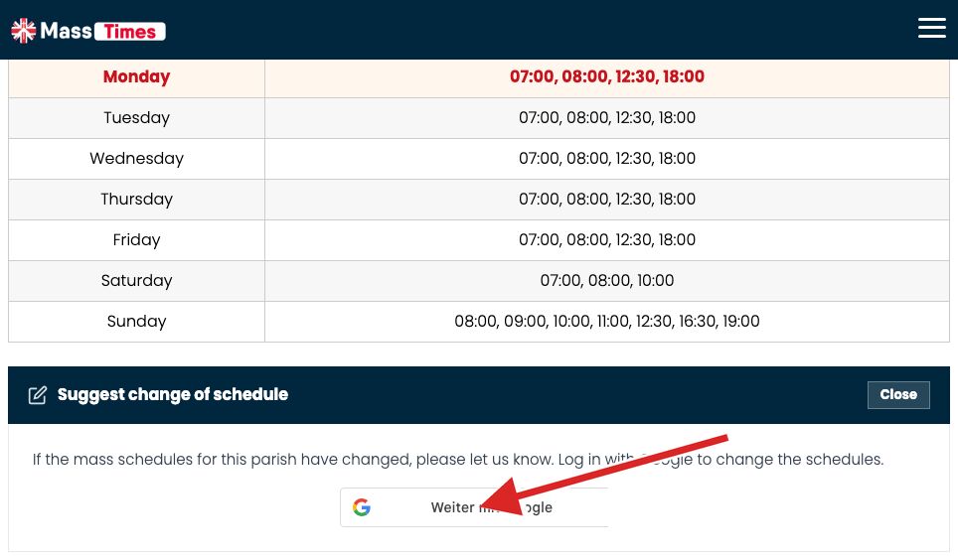This screenshot has width=958, height=560.
Task: Click Saturday's times 07:00, 08:00, 10:00
Action: point(606,281)
